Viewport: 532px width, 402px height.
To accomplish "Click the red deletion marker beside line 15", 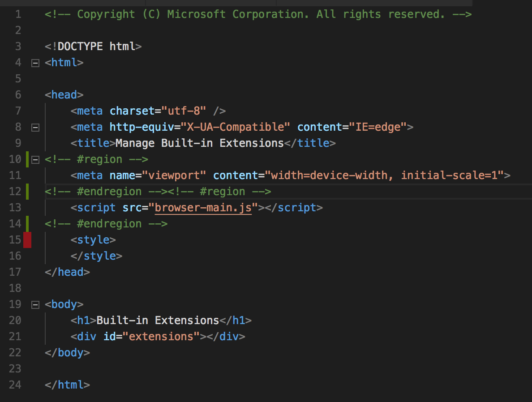I will tap(27, 239).
